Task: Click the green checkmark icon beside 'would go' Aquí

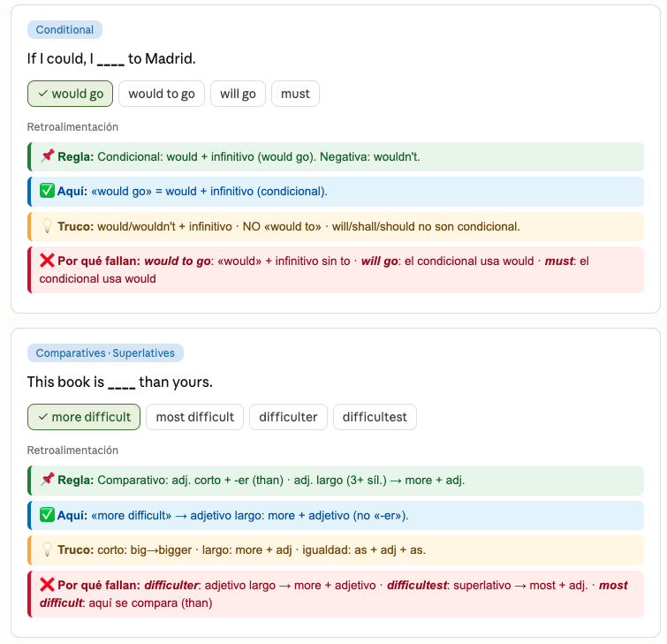Action: (47, 191)
